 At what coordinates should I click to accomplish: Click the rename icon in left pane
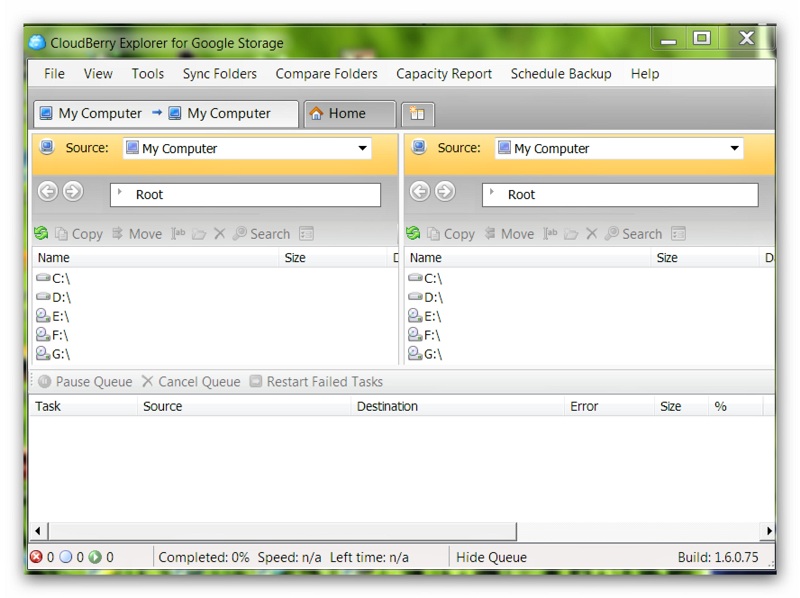tap(178, 234)
